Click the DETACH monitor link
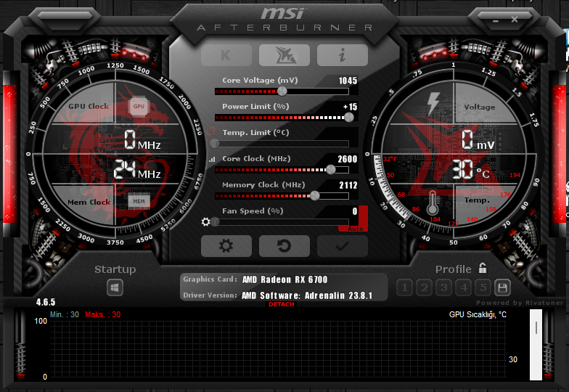The height and width of the screenshot is (392, 569). click(282, 304)
